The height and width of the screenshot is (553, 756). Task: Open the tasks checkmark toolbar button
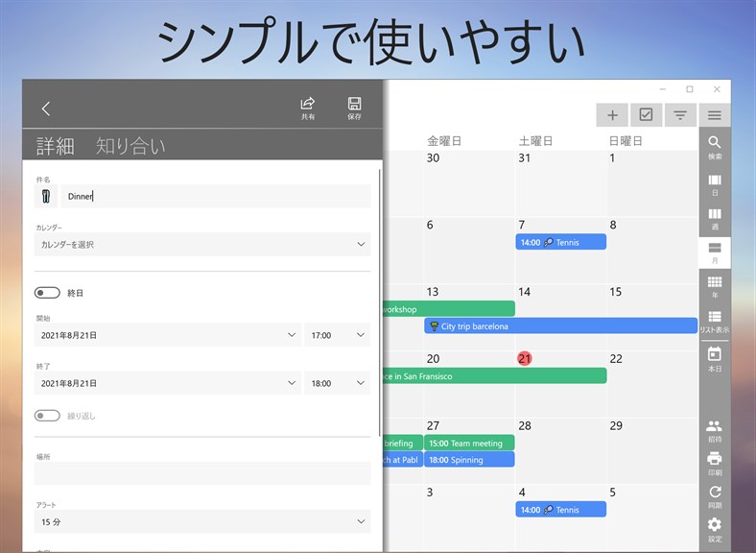pos(646,115)
